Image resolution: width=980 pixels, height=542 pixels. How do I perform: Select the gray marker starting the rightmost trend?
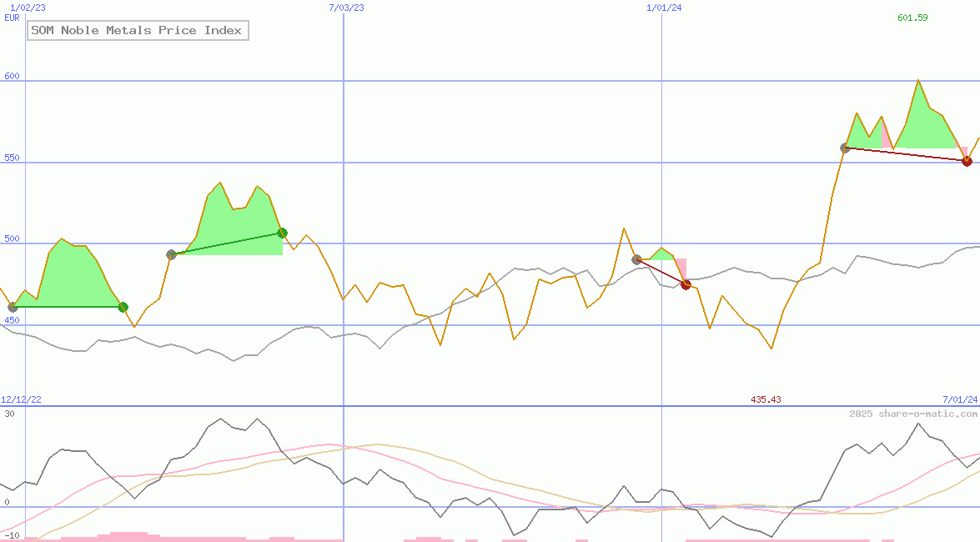(845, 147)
